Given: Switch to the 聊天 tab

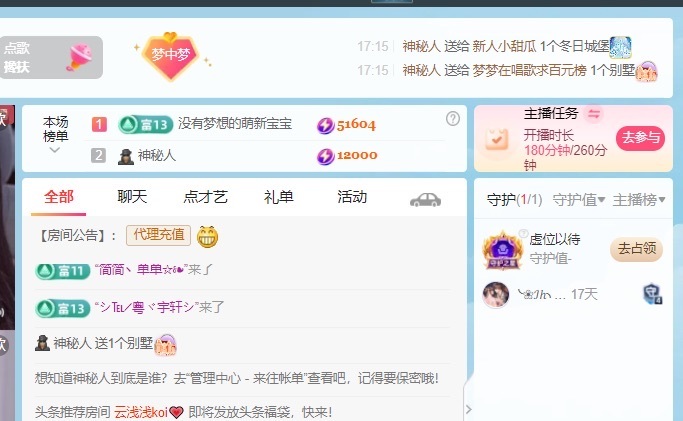Looking at the screenshot, I should coord(132,197).
